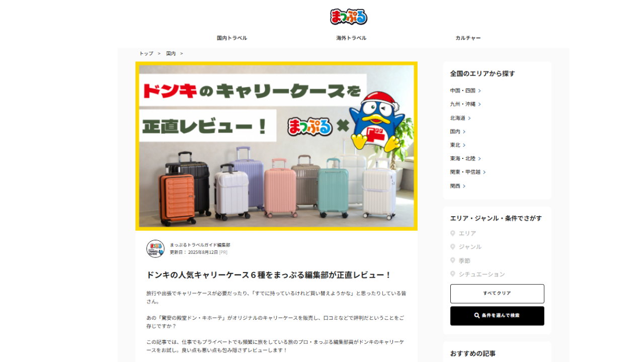Click the すべてクリア button
This screenshot has height=362, width=644.
coord(497,294)
